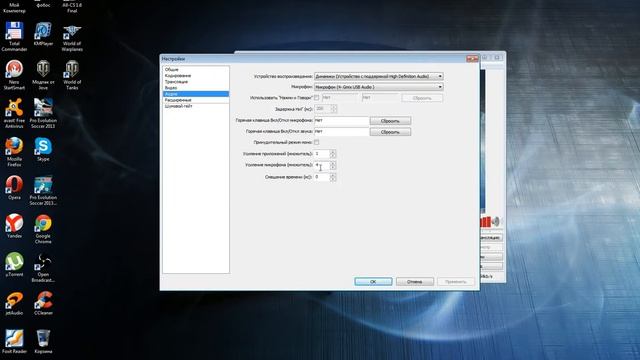This screenshot has width=640, height=360.
Task: Click speaker mute icon in main OBS window
Action: pyautogui.click(x=496, y=222)
